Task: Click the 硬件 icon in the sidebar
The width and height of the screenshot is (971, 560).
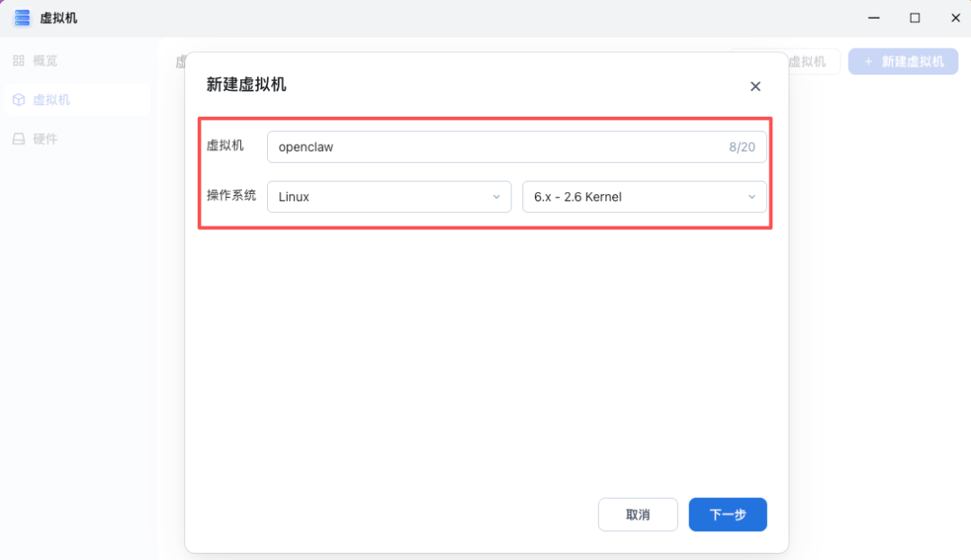Action: [18, 138]
